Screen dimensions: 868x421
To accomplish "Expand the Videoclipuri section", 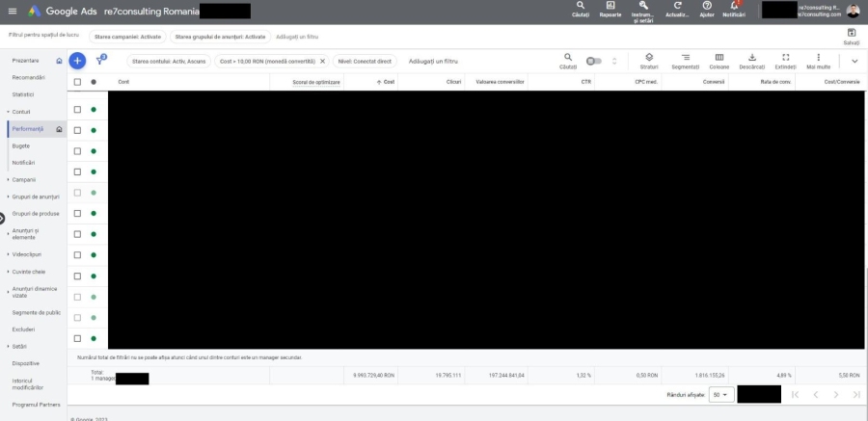I will (8, 254).
